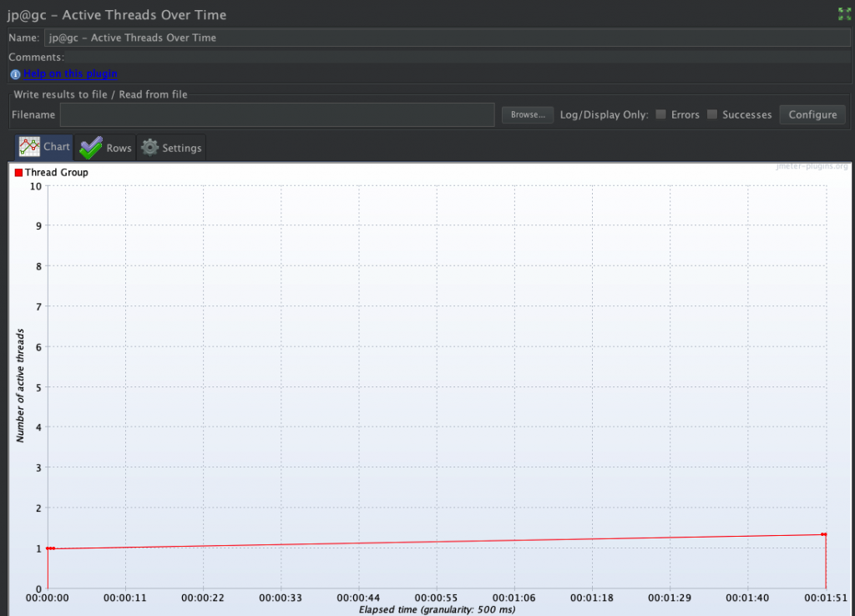Open the Configure button dialog
Image resolution: width=855 pixels, height=616 pixels.
(812, 114)
